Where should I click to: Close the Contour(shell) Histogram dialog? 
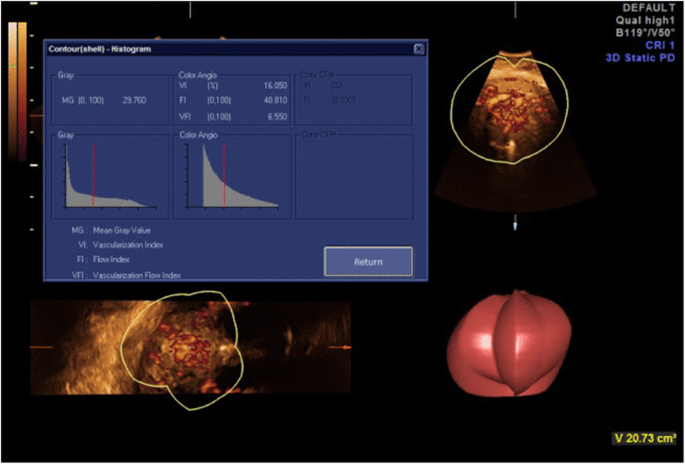[x=418, y=48]
